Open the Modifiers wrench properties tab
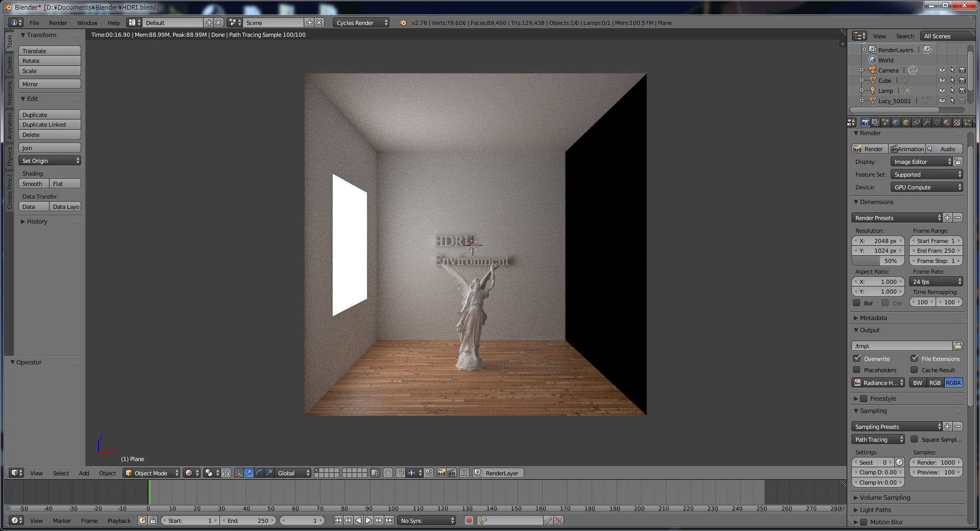The height and width of the screenshot is (531, 980). (x=926, y=123)
